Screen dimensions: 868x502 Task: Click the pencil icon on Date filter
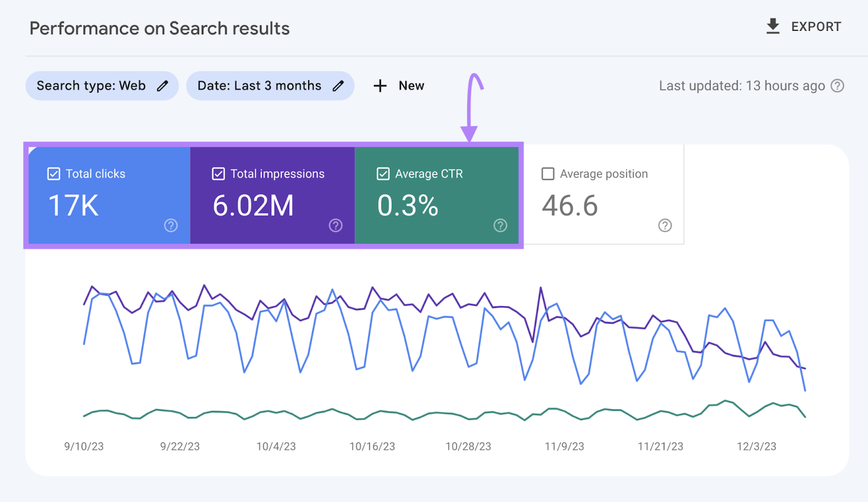coord(339,85)
